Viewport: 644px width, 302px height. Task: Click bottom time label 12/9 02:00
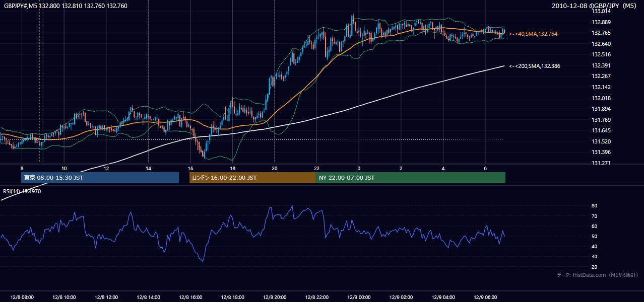[x=401, y=297]
